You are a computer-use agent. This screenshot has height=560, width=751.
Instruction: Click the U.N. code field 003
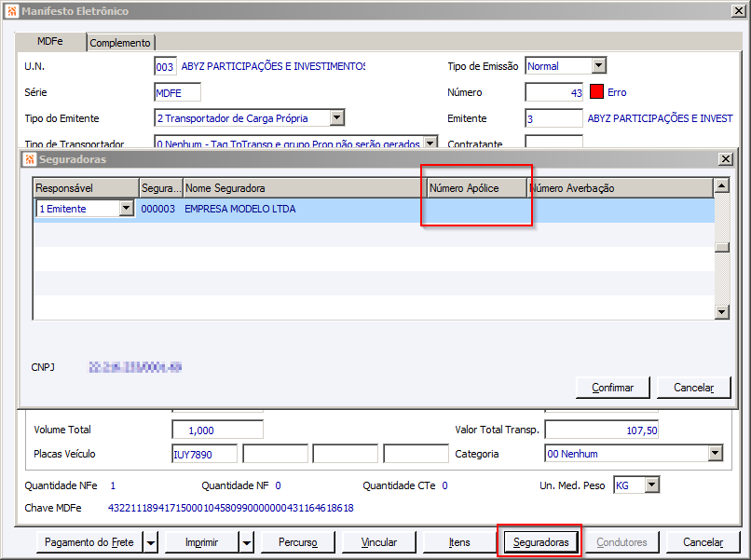(165, 66)
